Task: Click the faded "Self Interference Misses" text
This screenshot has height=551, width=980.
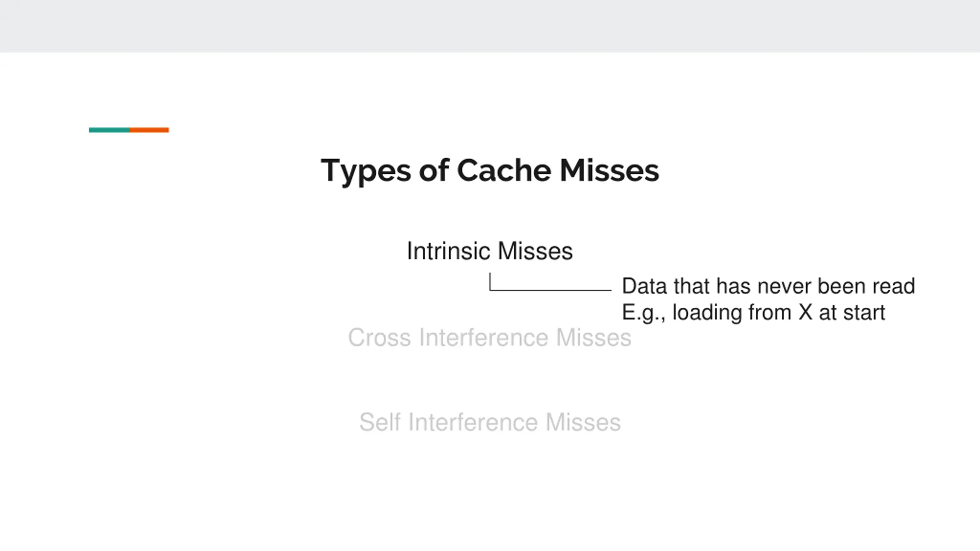Action: [x=490, y=422]
